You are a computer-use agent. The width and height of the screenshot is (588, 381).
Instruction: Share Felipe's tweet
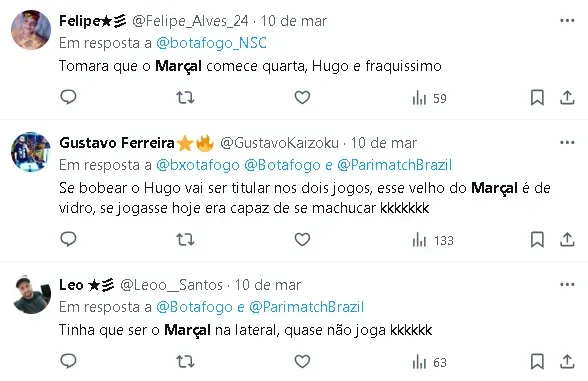tap(567, 98)
